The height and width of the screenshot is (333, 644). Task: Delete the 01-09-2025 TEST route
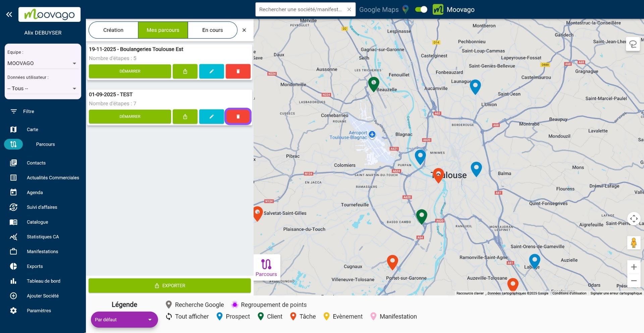(238, 116)
